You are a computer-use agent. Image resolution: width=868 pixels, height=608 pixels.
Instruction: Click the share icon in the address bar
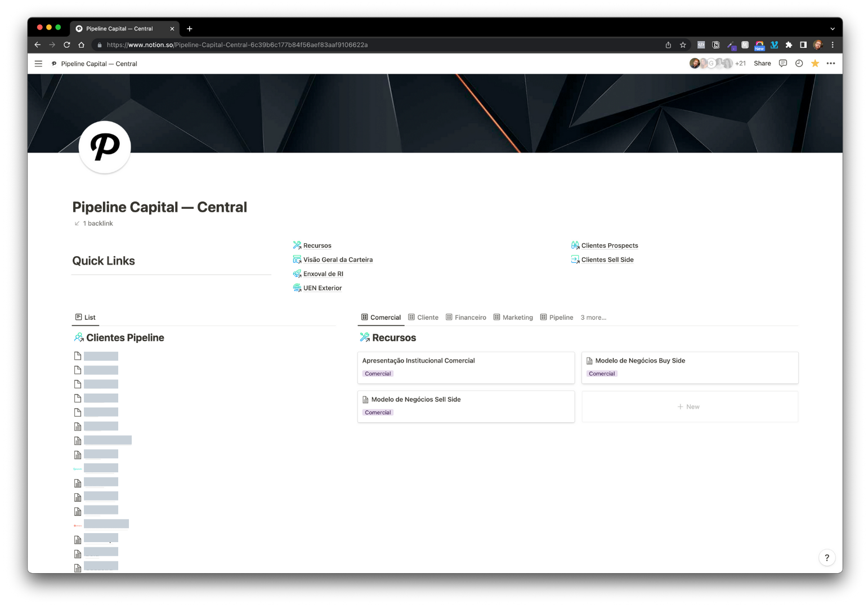[x=668, y=45]
